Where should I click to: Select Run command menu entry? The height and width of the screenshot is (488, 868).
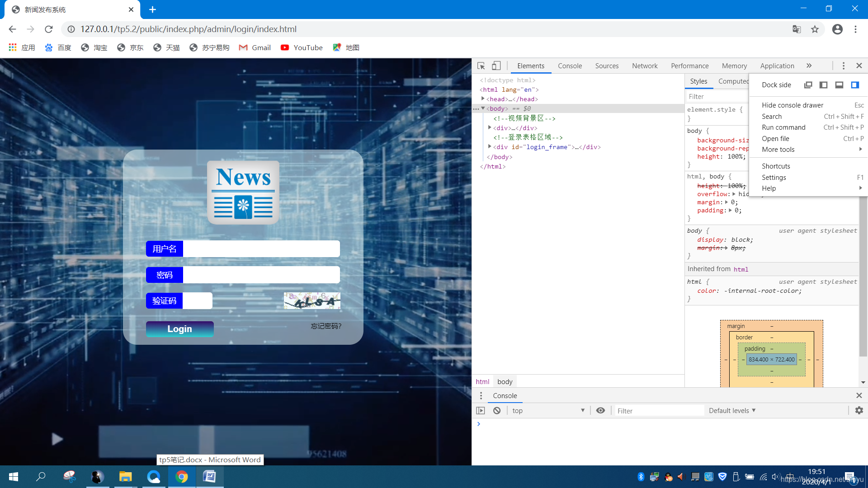(x=783, y=127)
